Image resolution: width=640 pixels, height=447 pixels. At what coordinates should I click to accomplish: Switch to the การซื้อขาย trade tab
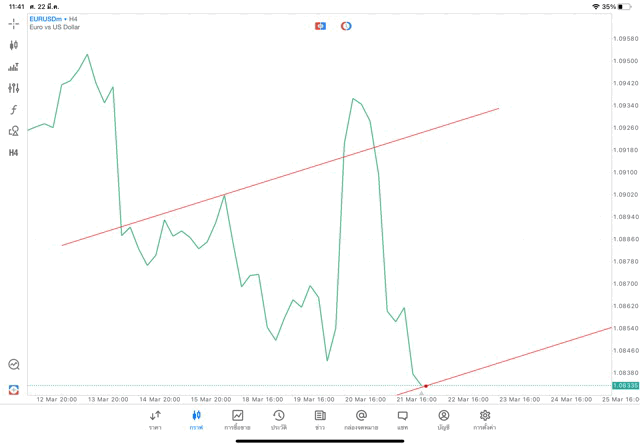pyautogui.click(x=237, y=420)
